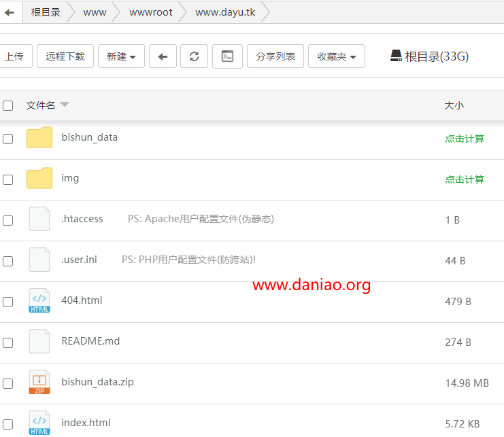Click 点击计算 for the bishun_data folder

(465, 139)
